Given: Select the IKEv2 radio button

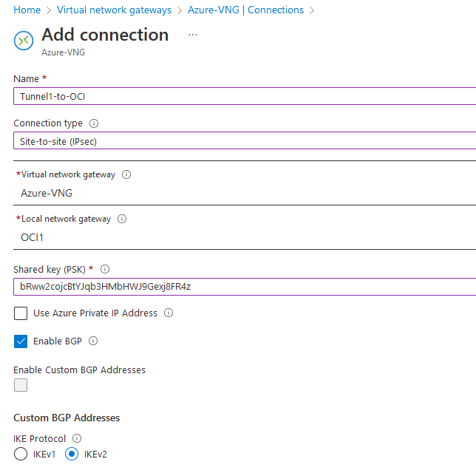Looking at the screenshot, I should pyautogui.click(x=72, y=454).
